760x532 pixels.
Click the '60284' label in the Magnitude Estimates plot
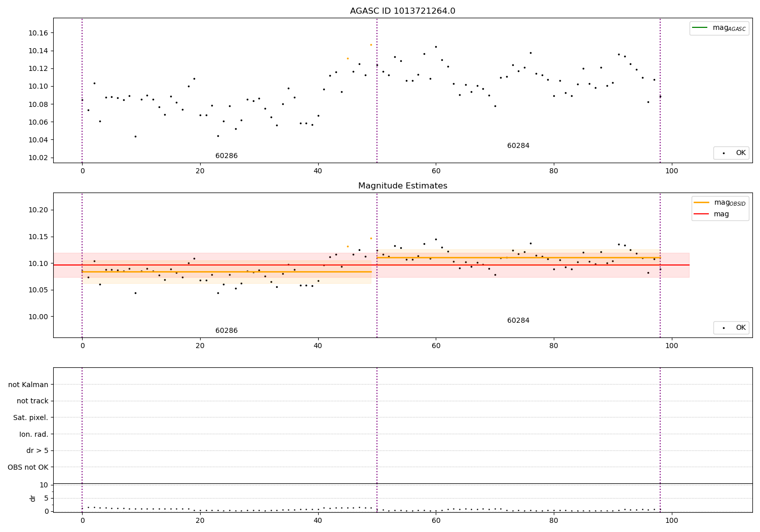coord(518,321)
